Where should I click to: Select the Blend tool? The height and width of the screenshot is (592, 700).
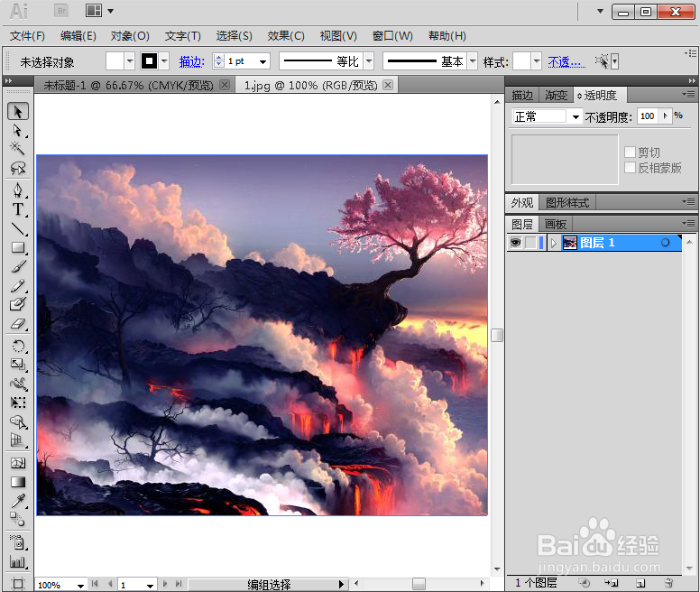[x=18, y=519]
